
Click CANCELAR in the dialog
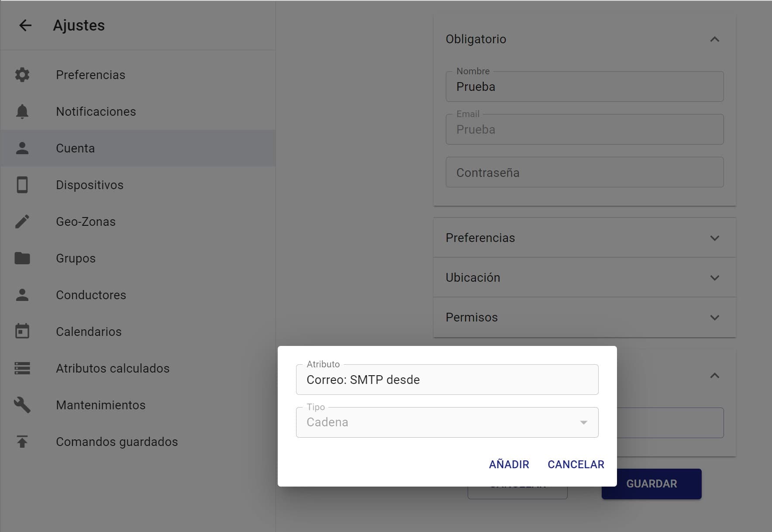pyautogui.click(x=576, y=464)
